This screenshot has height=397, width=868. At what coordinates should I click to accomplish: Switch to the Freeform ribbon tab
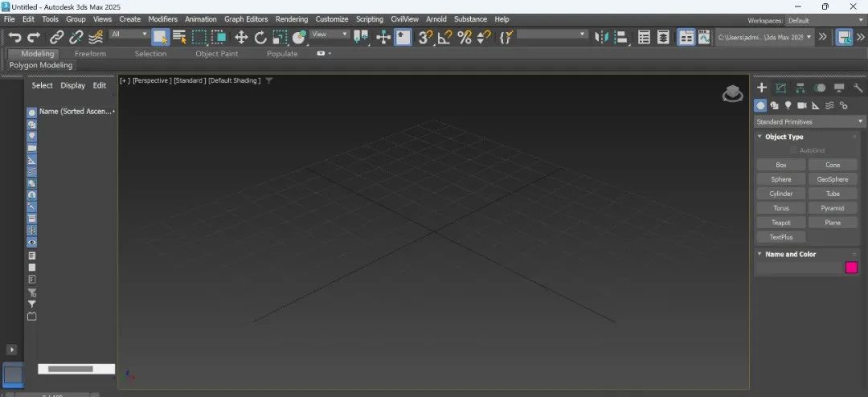click(90, 54)
